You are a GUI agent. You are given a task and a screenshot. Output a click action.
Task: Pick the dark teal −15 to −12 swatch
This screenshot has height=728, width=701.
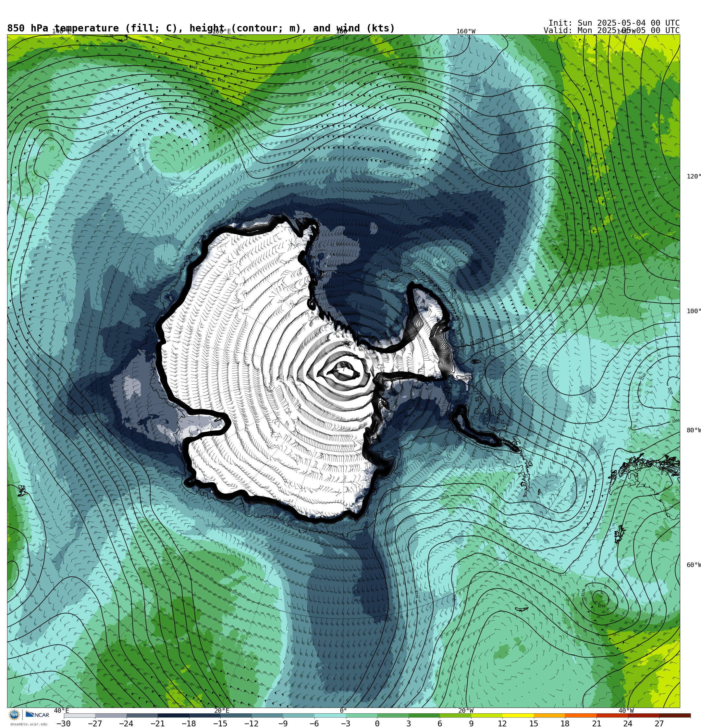pyautogui.click(x=236, y=715)
